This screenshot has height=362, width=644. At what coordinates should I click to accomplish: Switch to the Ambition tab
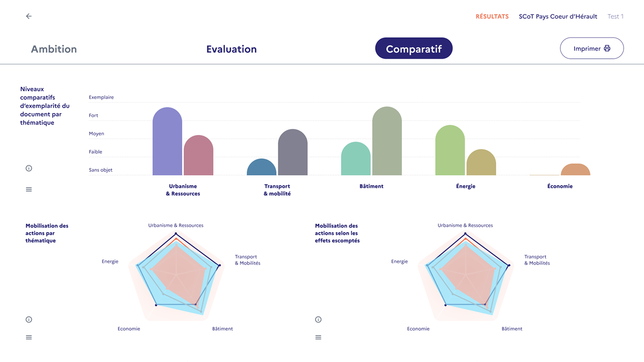click(x=54, y=49)
